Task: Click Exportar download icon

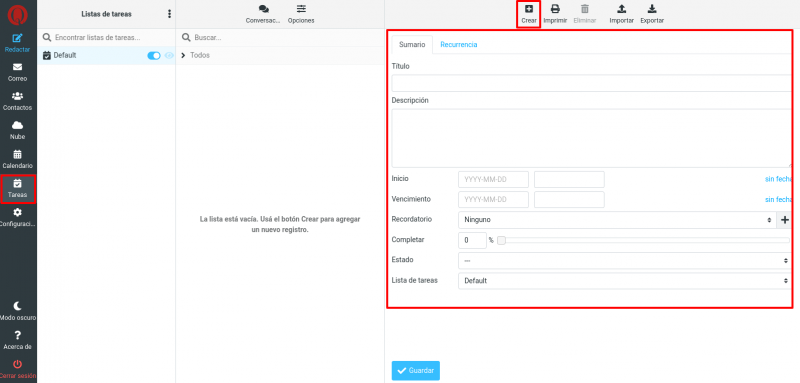Action: pyautogui.click(x=652, y=9)
